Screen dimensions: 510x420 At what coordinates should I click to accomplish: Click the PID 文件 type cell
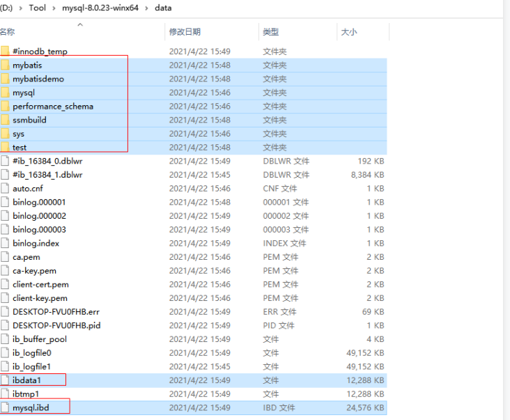click(x=279, y=325)
